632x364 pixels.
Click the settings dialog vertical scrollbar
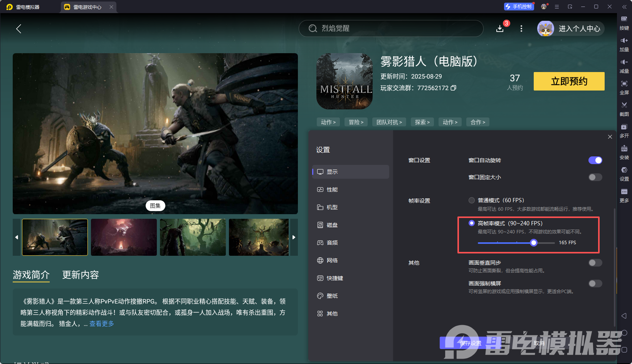pos(614,267)
